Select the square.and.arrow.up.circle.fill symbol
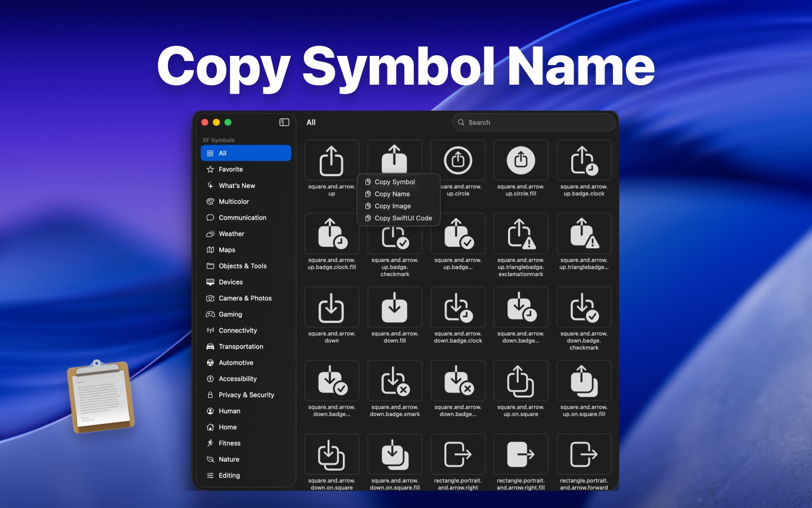Image resolution: width=812 pixels, height=508 pixels. click(x=521, y=160)
